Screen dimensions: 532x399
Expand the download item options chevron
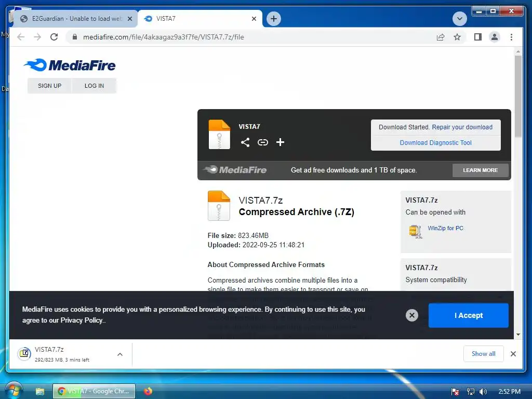pos(120,354)
